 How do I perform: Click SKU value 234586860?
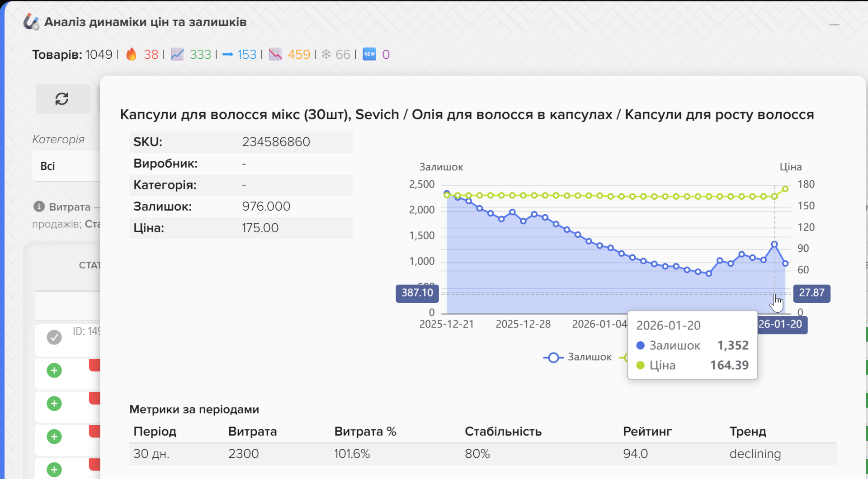276,142
